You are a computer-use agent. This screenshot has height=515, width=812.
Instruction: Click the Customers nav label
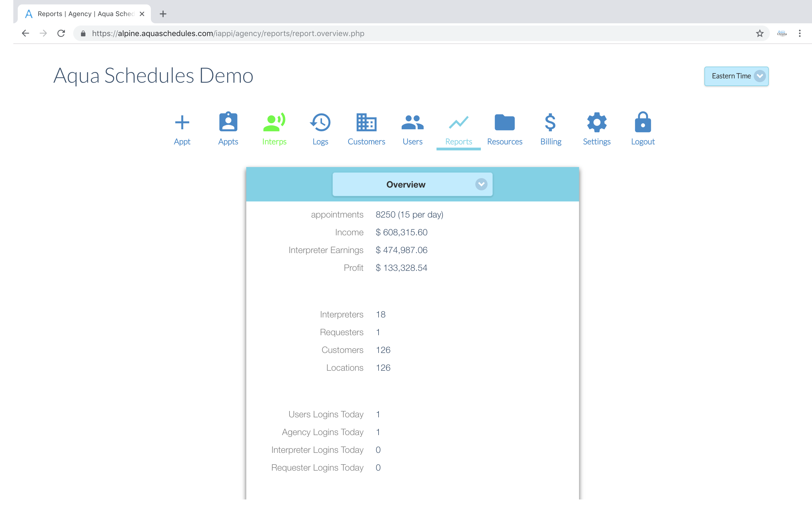click(x=366, y=142)
